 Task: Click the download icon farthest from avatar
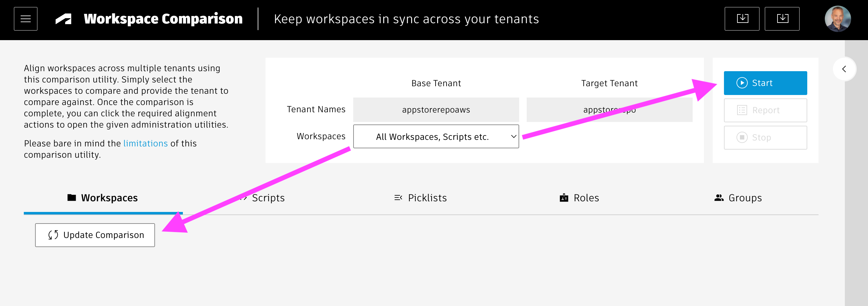pyautogui.click(x=741, y=19)
